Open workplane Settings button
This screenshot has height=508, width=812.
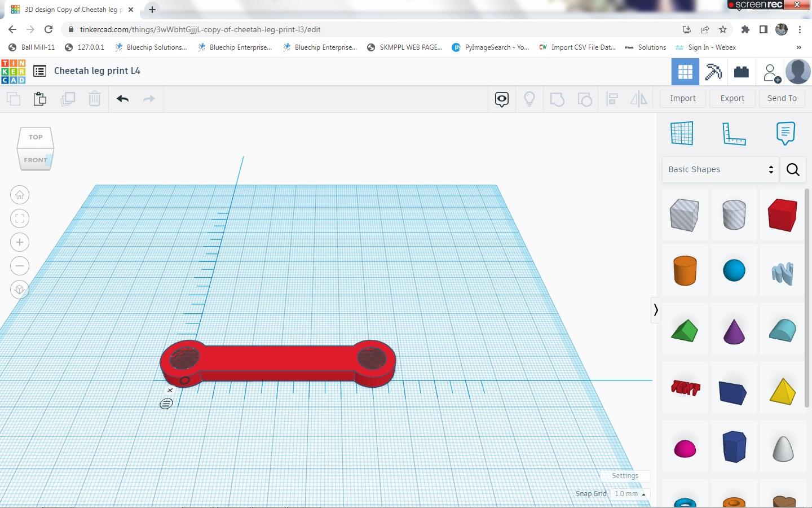click(625, 476)
